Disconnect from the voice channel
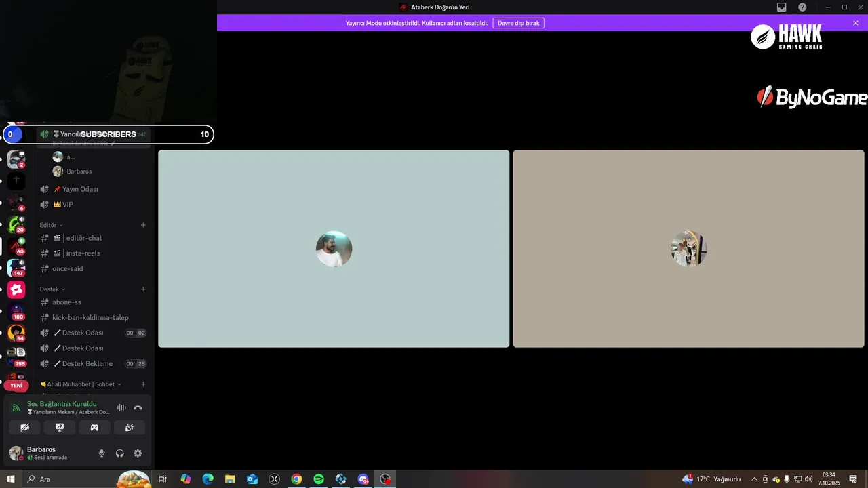 coord(138,407)
